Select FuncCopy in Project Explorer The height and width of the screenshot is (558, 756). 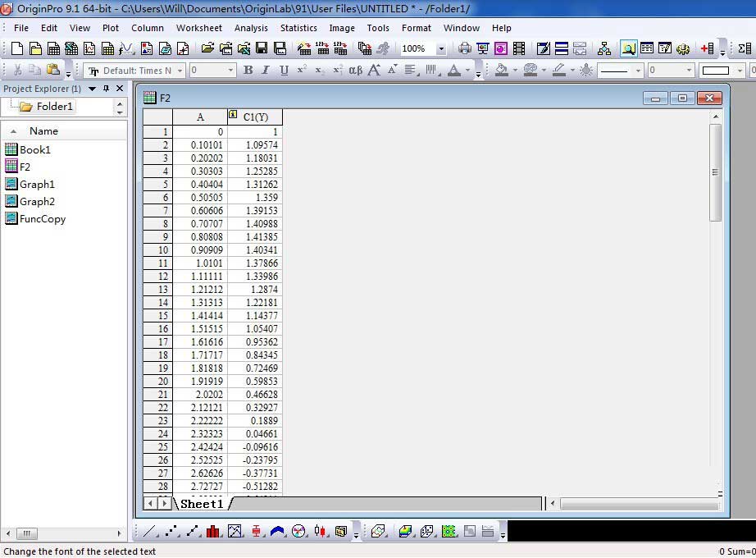35,218
